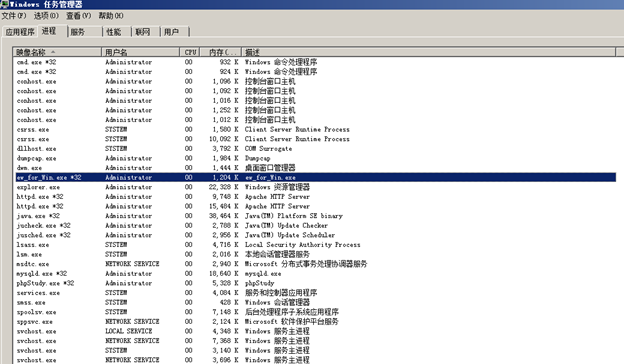The height and width of the screenshot is (364, 624).
Task: Open the 帮助(H) menu
Action: click(111, 16)
